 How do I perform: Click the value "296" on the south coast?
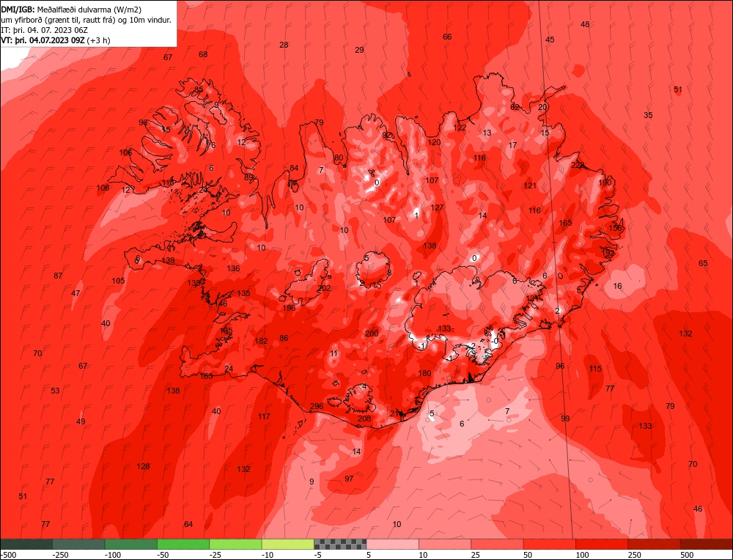click(317, 406)
